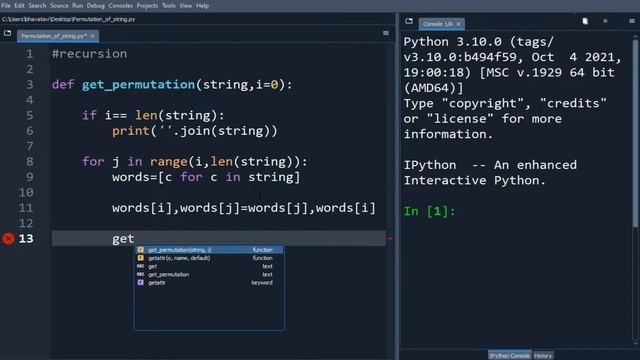Open the Projects menu
The width and height of the screenshot is (640, 360).
[x=147, y=6]
